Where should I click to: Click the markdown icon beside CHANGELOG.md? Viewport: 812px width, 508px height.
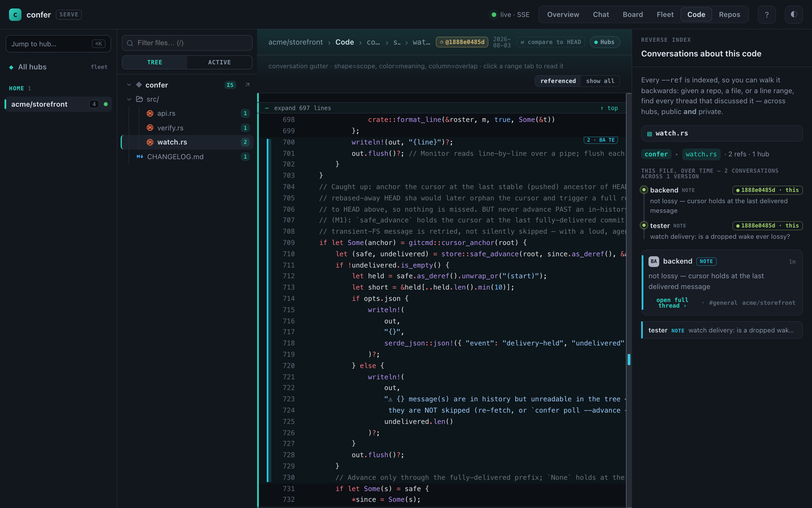[x=140, y=157]
